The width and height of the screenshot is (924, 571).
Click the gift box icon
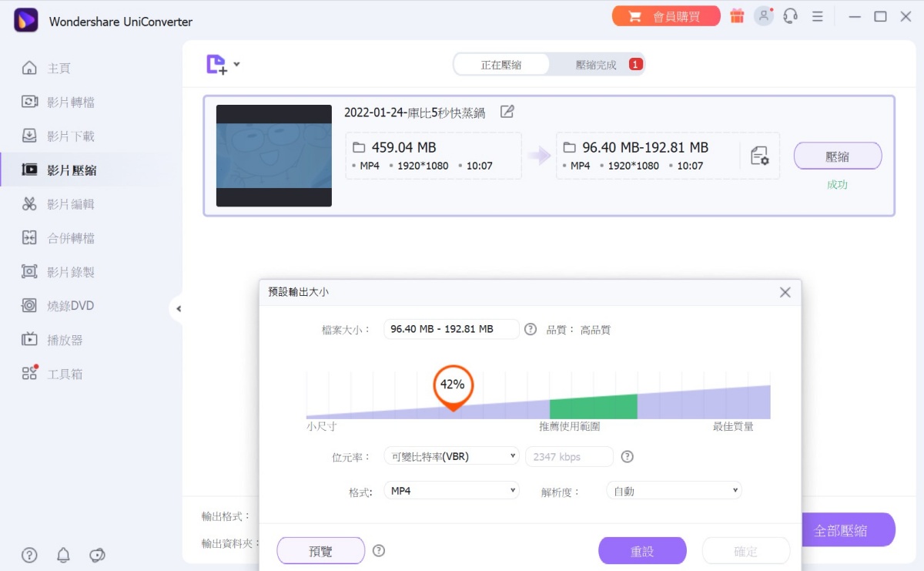point(737,16)
